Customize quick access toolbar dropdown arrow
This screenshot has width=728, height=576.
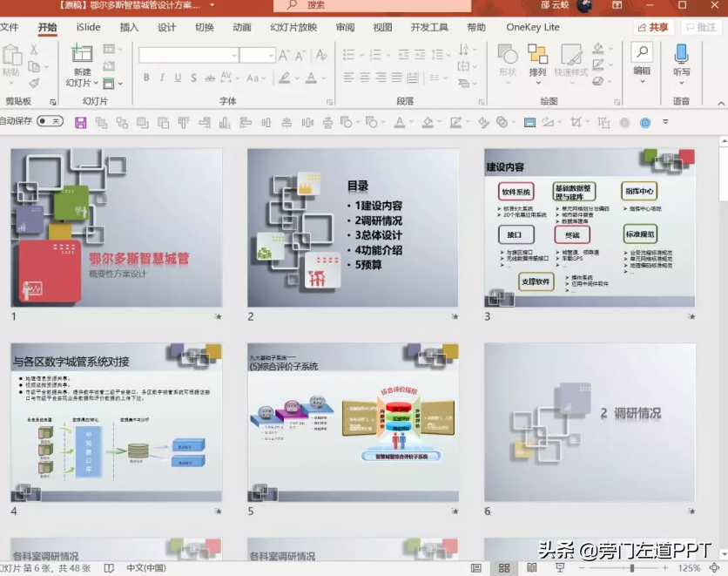click(666, 122)
